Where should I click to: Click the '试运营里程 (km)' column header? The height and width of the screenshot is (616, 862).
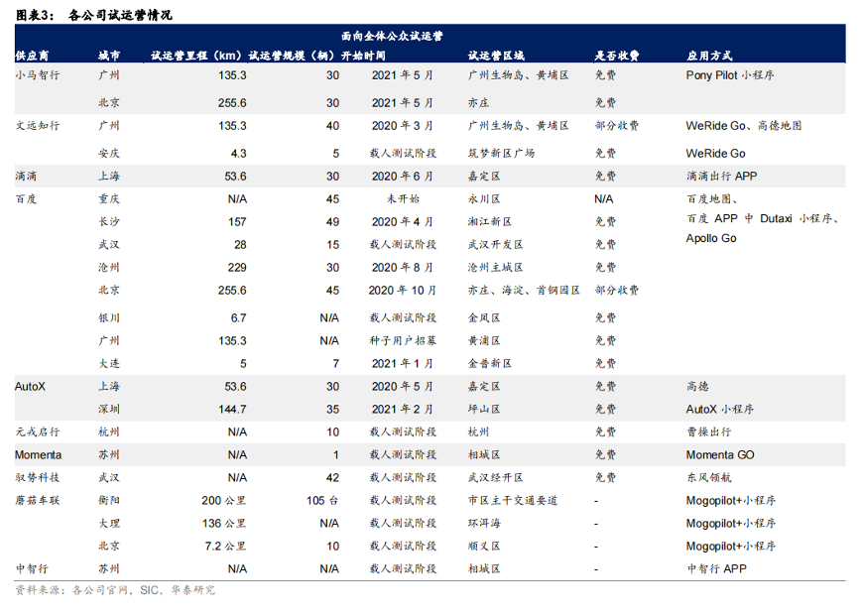196,56
